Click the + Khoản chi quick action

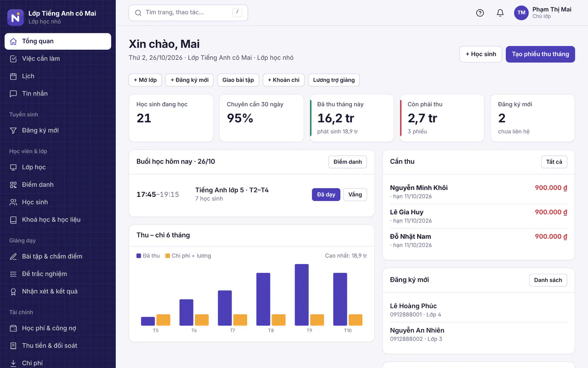click(x=283, y=80)
